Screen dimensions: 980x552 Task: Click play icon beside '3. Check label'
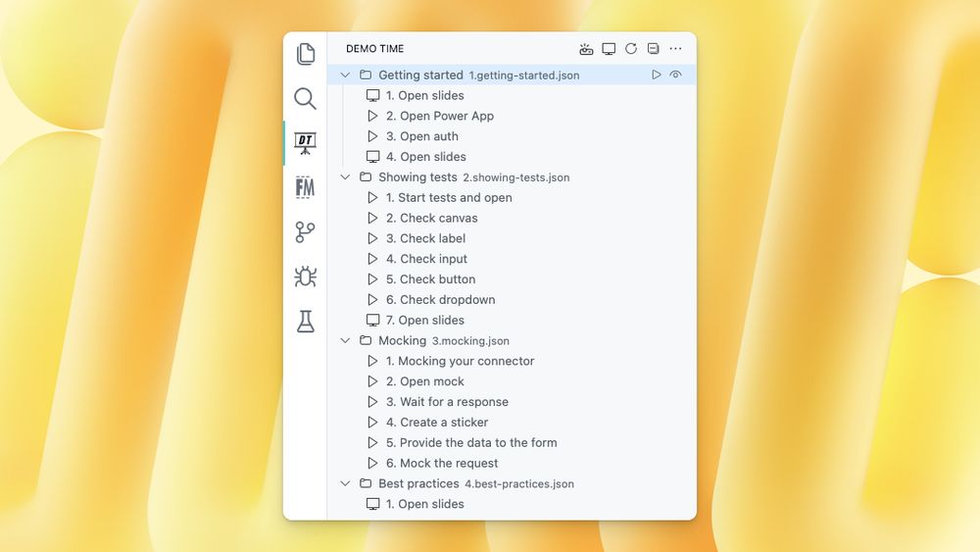pos(373,238)
